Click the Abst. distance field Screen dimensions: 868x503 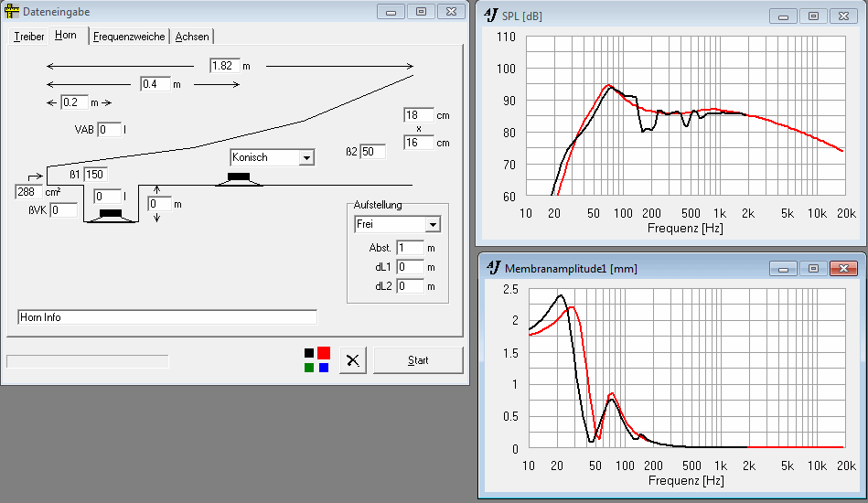(x=410, y=248)
